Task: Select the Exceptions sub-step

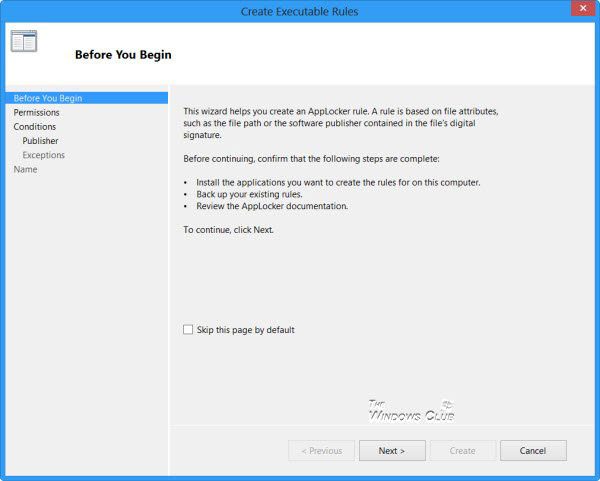Action: coord(43,155)
